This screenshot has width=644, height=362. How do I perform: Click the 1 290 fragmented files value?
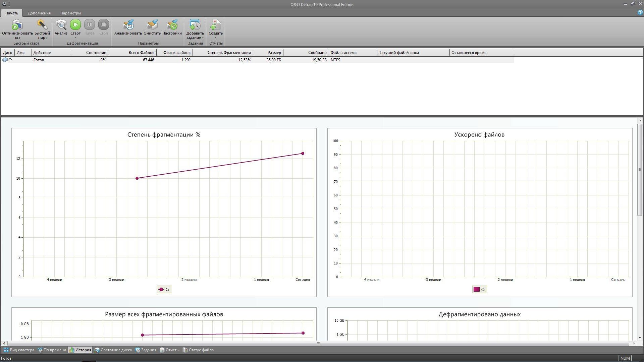(x=185, y=60)
